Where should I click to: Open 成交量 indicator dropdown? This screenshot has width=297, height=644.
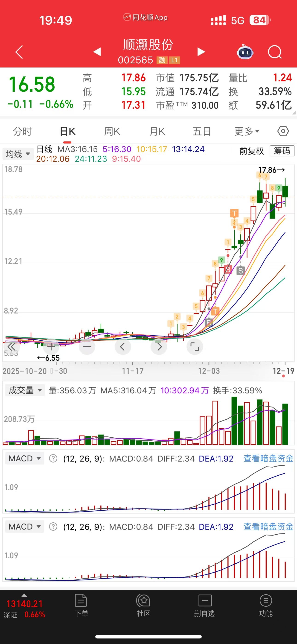coord(25,390)
